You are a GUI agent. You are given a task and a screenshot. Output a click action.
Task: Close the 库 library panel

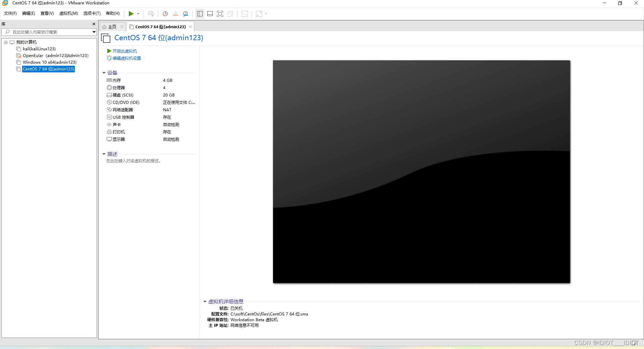click(94, 24)
